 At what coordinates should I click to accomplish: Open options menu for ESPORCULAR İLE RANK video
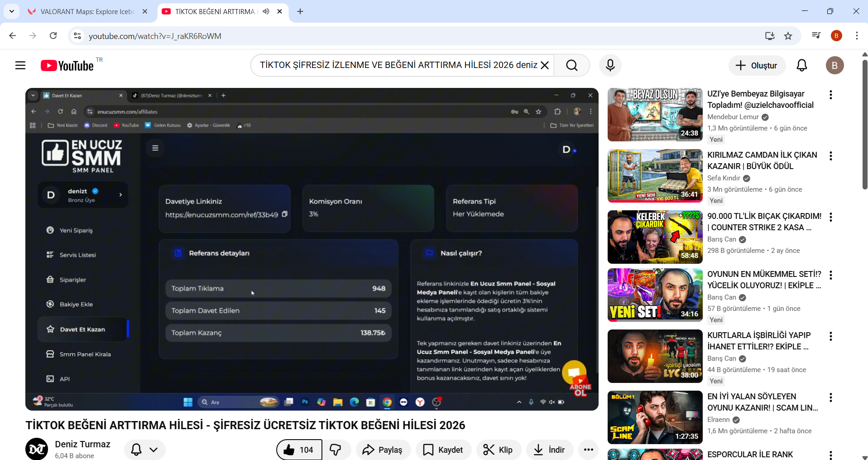pyautogui.click(x=830, y=455)
